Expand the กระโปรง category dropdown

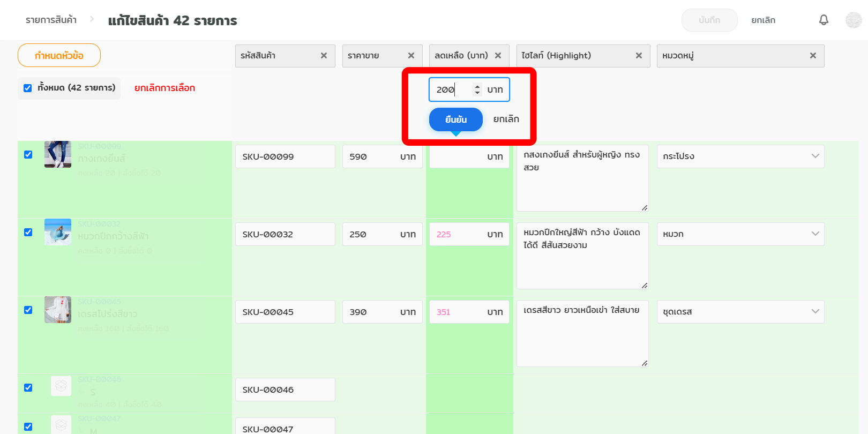[740, 156]
